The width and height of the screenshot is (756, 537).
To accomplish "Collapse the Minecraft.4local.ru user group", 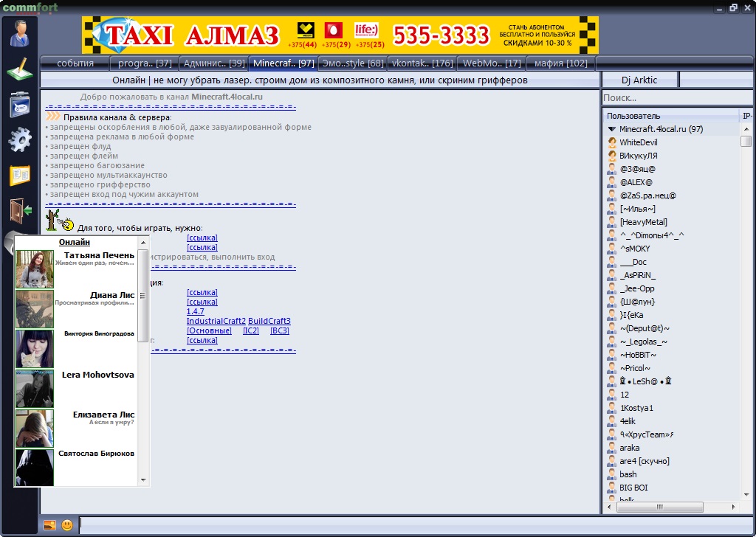I will point(611,129).
